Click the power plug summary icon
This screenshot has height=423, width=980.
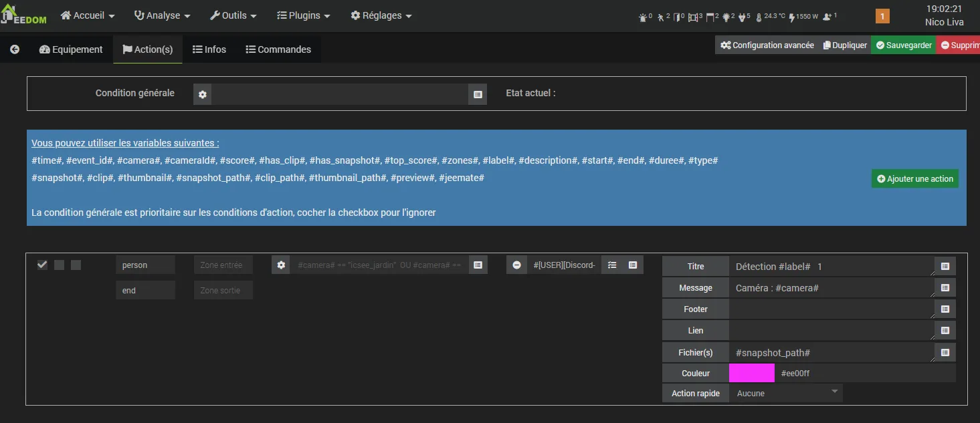tap(742, 16)
